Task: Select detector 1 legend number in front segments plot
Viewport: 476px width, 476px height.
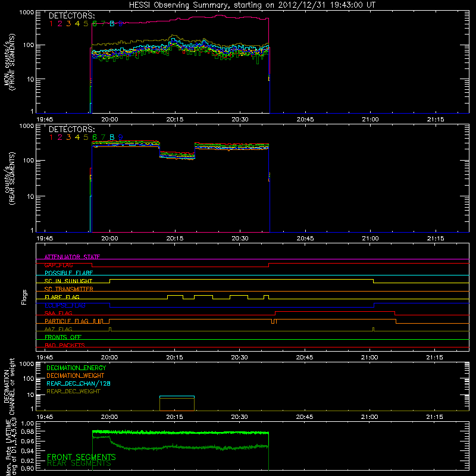Action: 51,24
